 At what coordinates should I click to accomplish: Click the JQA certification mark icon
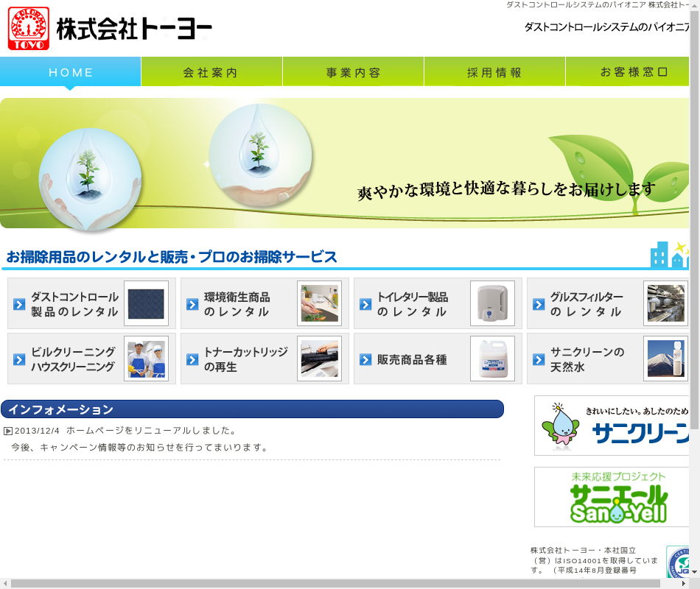coord(678,562)
